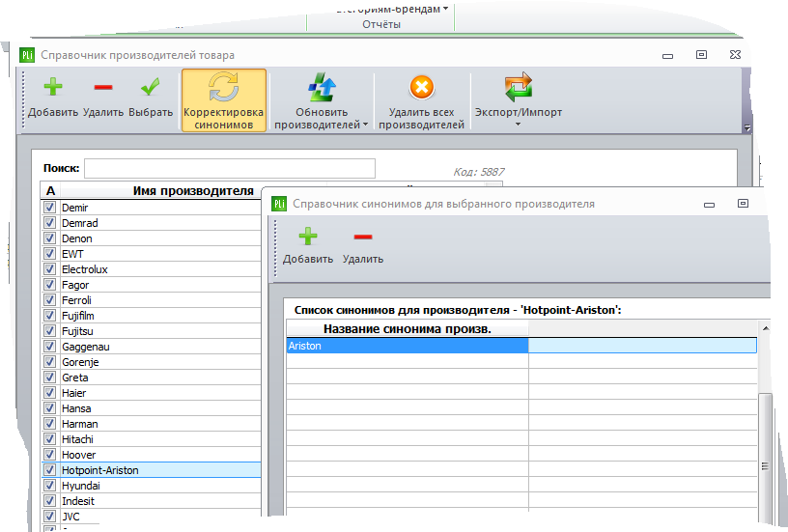
Task: Click Отчёты ribbon group label
Action: (381, 24)
